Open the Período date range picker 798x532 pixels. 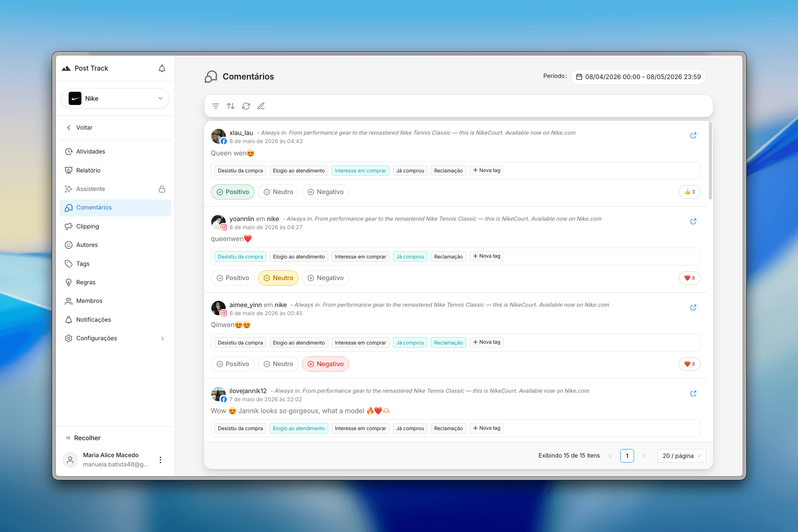pyautogui.click(x=638, y=77)
